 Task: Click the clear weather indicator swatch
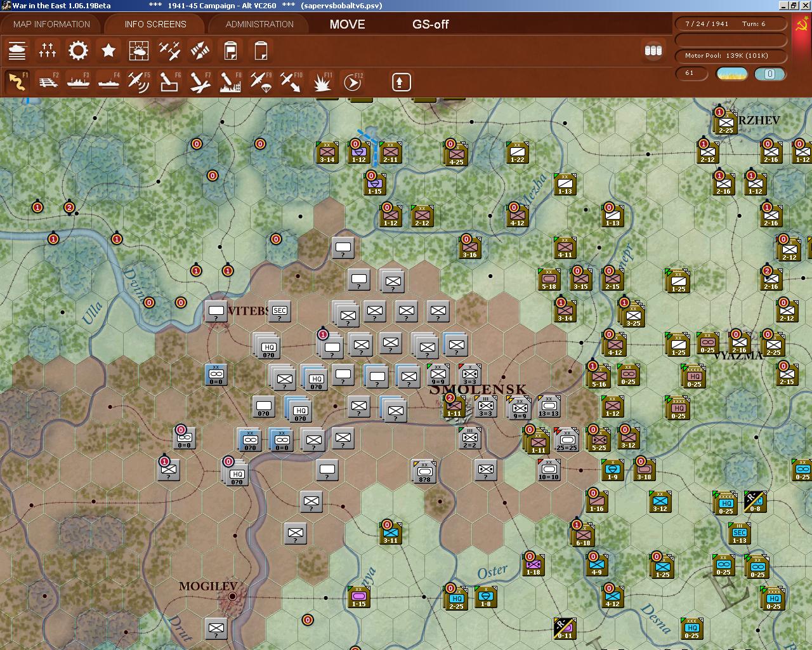tap(731, 74)
